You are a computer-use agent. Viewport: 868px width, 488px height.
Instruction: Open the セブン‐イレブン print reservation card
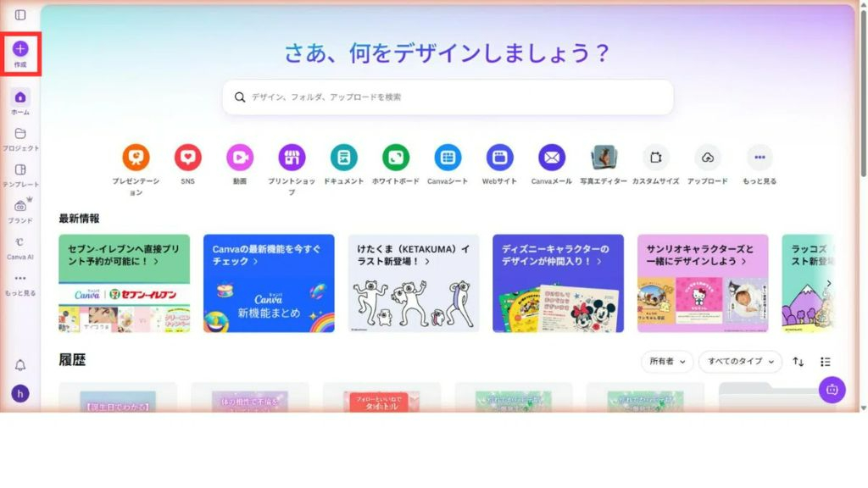coord(124,283)
